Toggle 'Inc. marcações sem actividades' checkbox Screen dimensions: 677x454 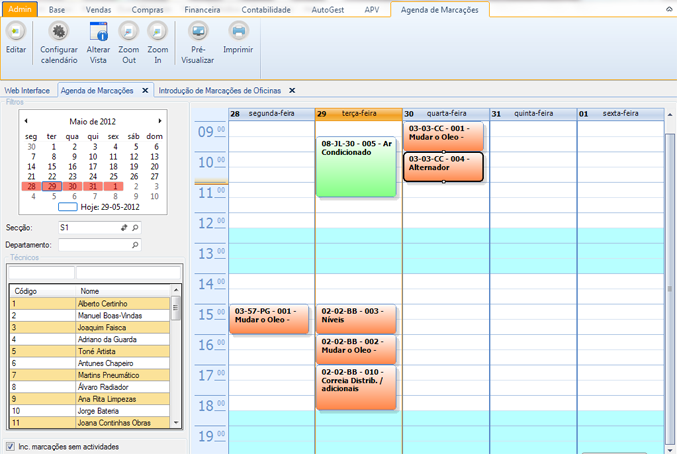10,447
